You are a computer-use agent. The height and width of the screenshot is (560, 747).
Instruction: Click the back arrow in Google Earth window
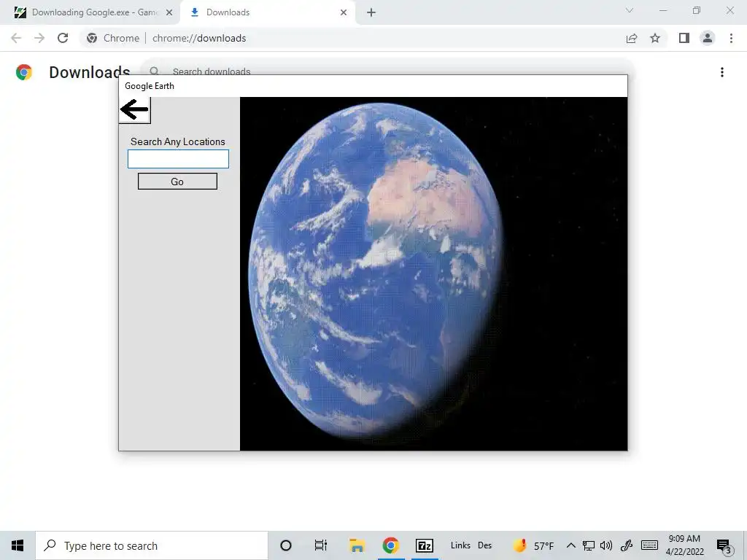click(135, 110)
